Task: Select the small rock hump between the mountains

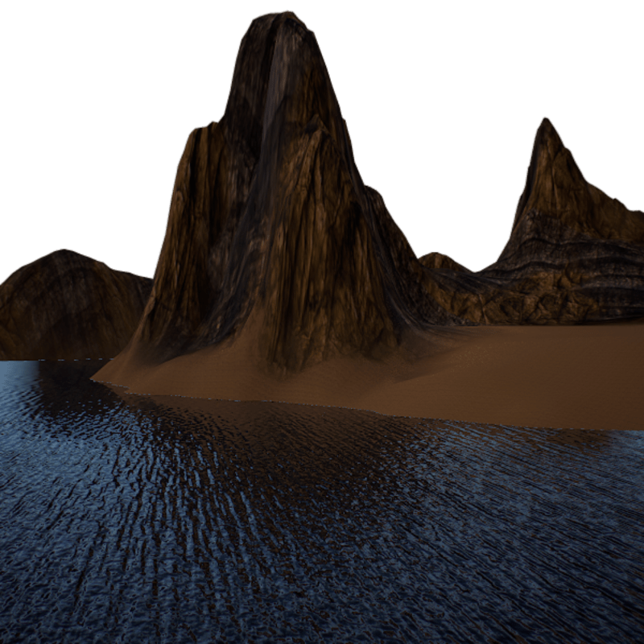Action: point(440,262)
